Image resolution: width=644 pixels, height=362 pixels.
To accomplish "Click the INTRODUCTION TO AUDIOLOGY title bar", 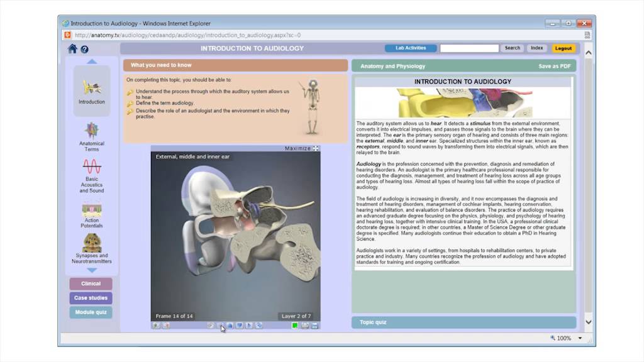I will (x=252, y=48).
